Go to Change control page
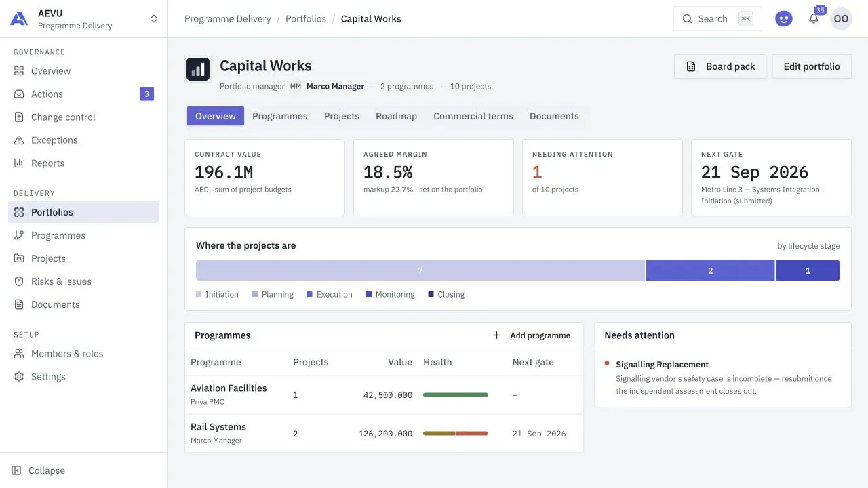This screenshot has height=488, width=868. pos(84,117)
